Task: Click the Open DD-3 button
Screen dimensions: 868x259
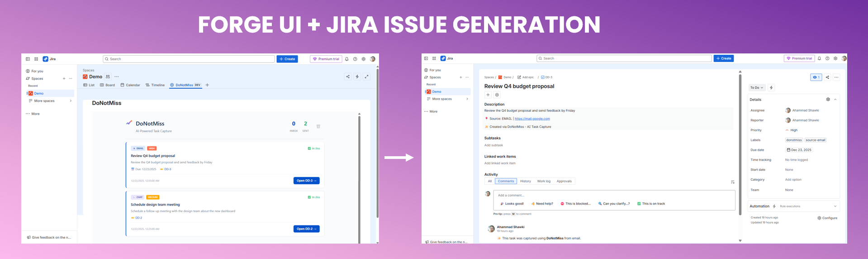Action: click(307, 180)
